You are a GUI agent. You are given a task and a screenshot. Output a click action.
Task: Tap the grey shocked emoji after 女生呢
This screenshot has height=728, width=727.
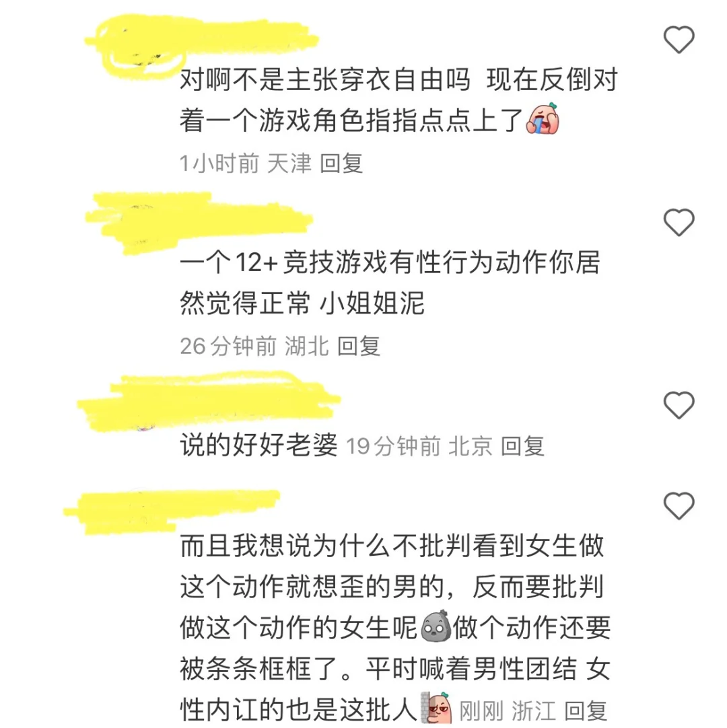point(436,626)
